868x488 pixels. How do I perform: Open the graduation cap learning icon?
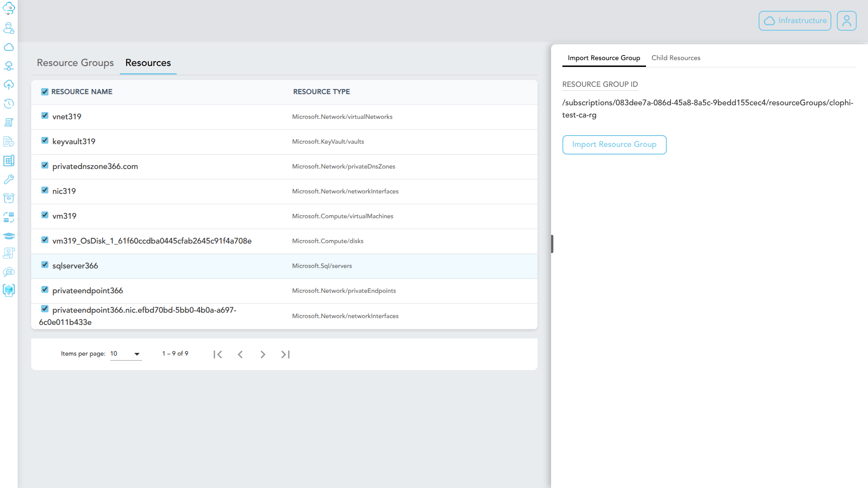pos(9,236)
